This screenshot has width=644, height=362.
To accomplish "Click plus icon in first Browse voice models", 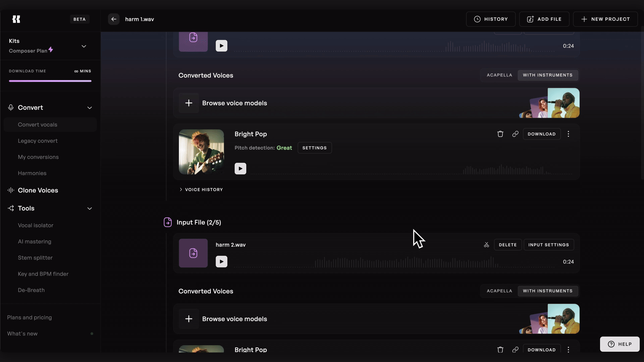I will click(189, 103).
